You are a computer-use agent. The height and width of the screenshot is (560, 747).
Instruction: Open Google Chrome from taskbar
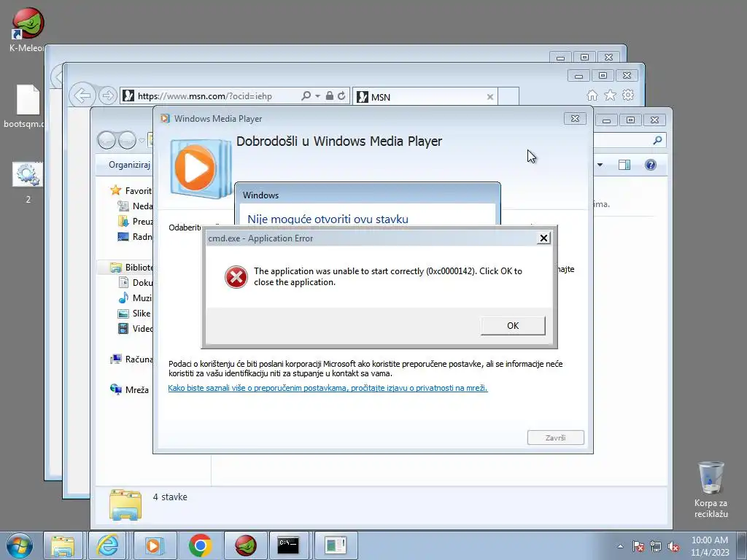200,545
